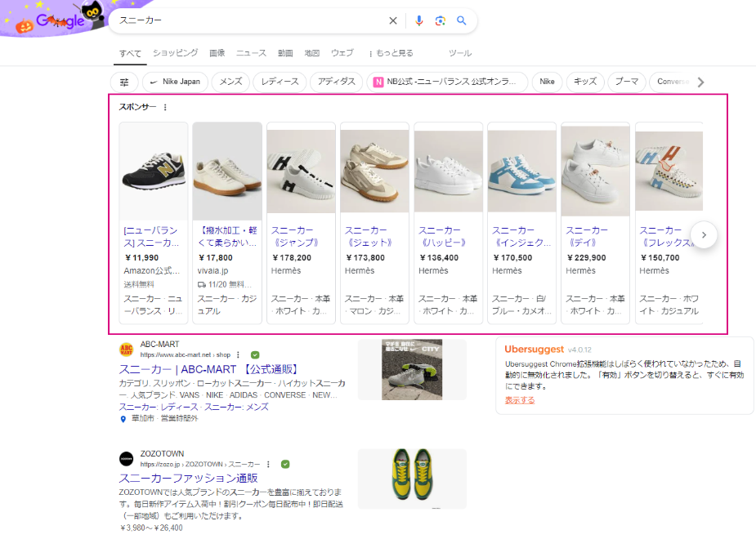This screenshot has height=539, width=756.
Task: Open the スニーカー《デイ》 link
Action: (587, 237)
